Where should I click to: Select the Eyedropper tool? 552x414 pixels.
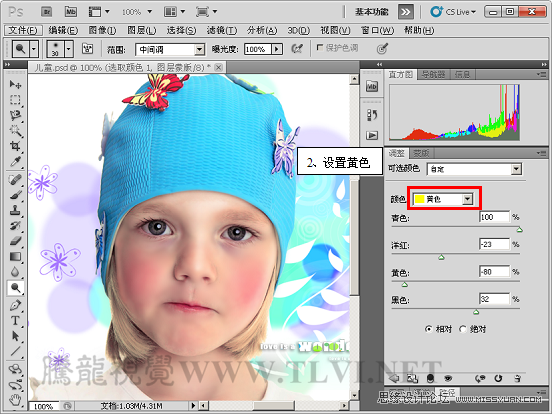15,161
